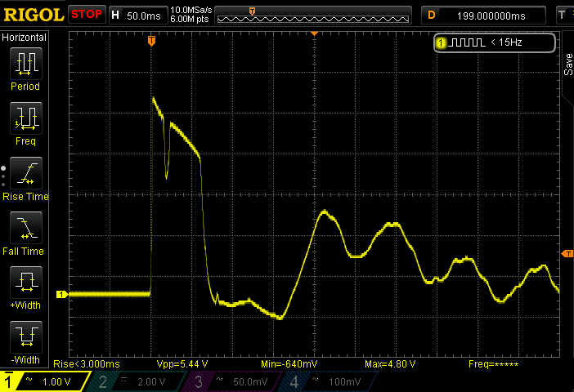Select the -Width measurement icon
The width and height of the screenshot is (574, 392).
pyautogui.click(x=25, y=338)
